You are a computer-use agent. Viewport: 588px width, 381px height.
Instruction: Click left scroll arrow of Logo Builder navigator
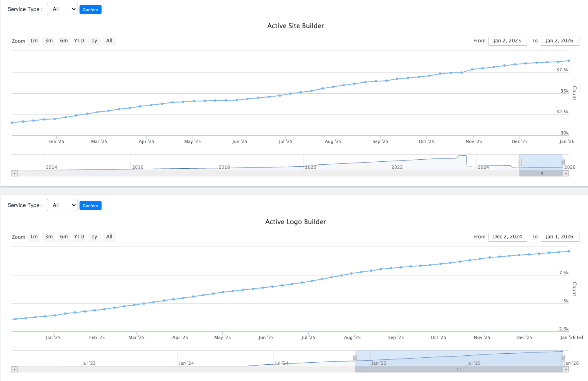click(x=15, y=370)
